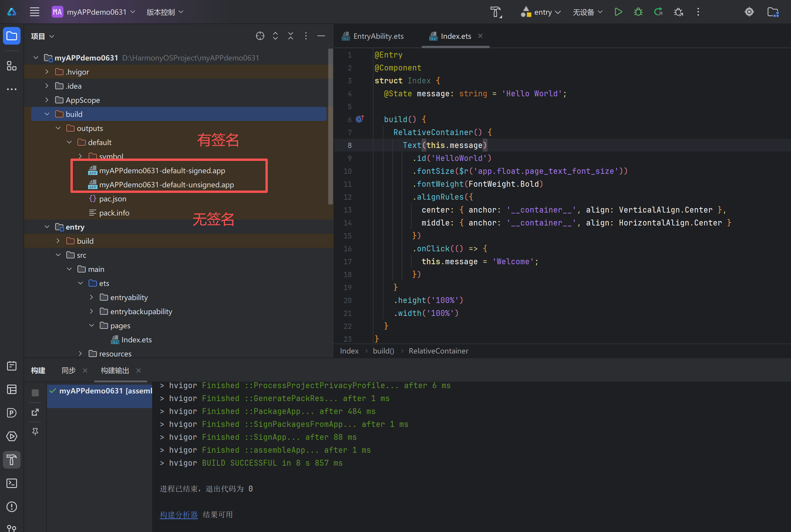Expand the .hvigor folder
This screenshot has height=532, width=791.
click(47, 72)
